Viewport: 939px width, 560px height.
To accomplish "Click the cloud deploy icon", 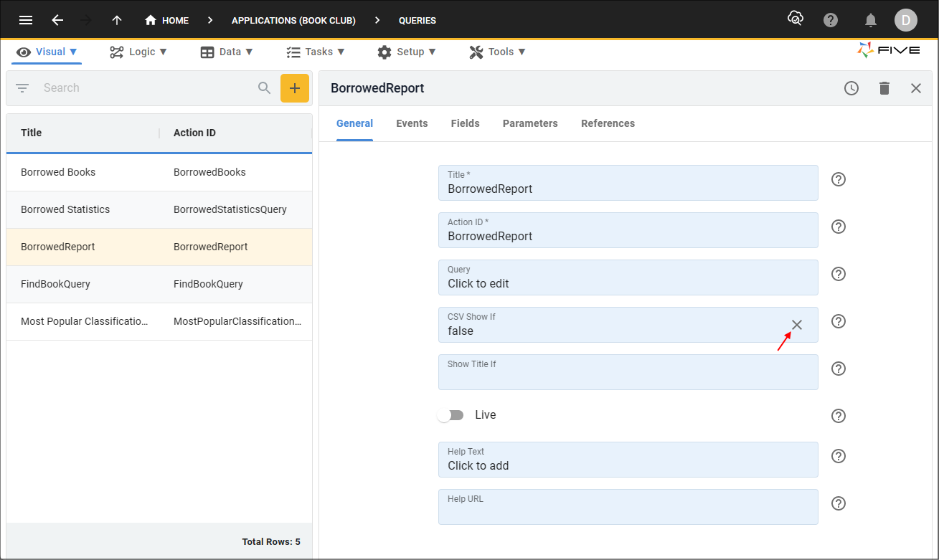I will click(795, 19).
